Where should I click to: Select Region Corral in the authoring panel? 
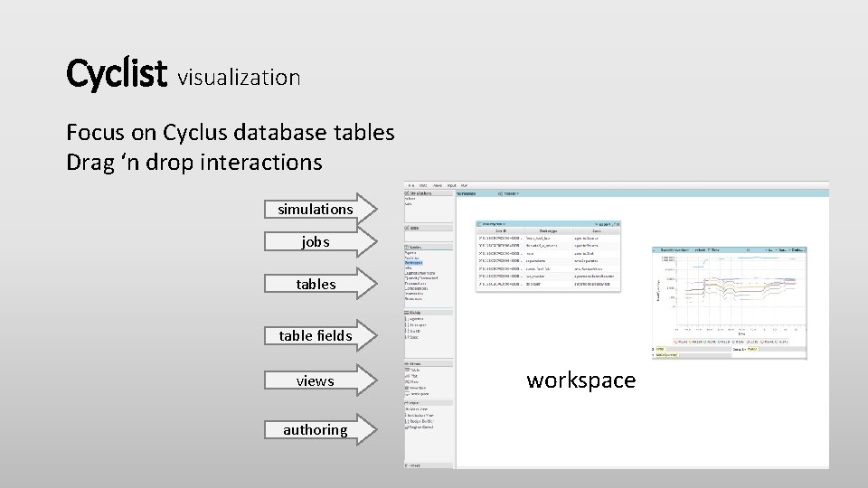click(x=420, y=427)
